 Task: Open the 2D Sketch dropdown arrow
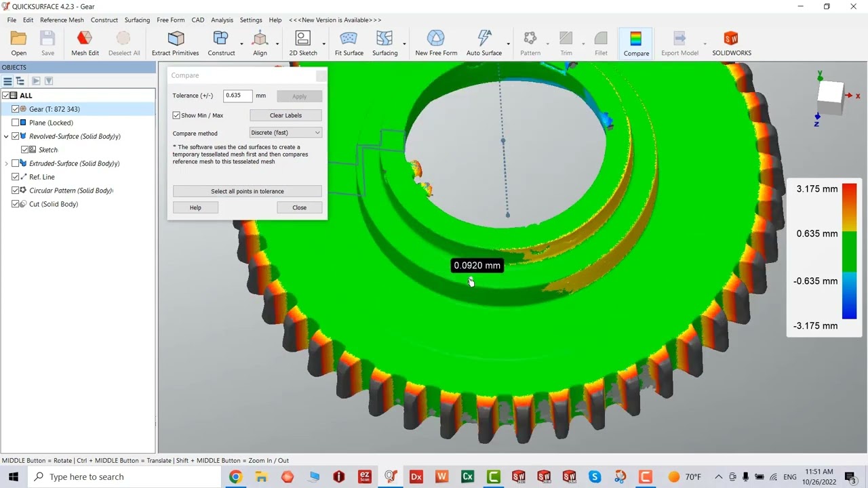tap(323, 45)
